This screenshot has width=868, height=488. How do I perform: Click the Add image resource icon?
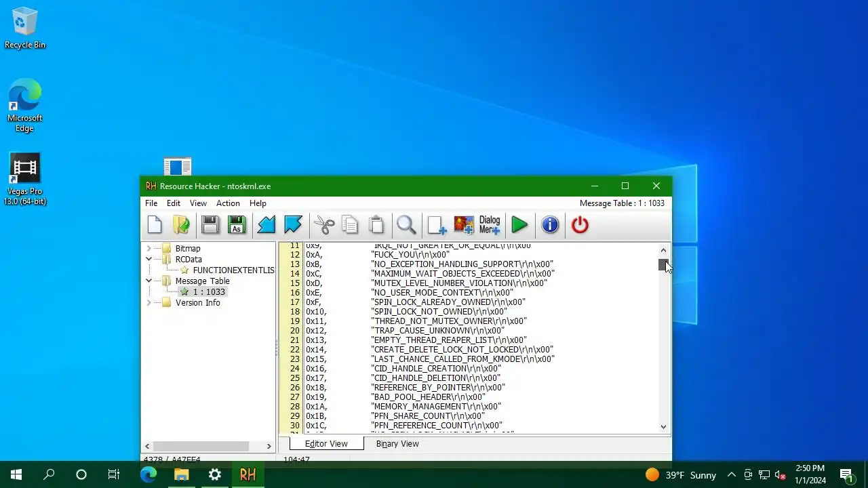[x=464, y=225]
